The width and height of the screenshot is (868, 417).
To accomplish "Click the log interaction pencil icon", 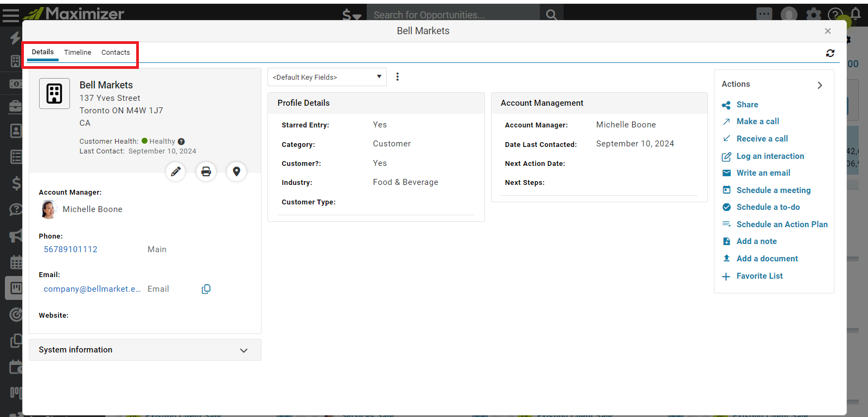I will [726, 157].
